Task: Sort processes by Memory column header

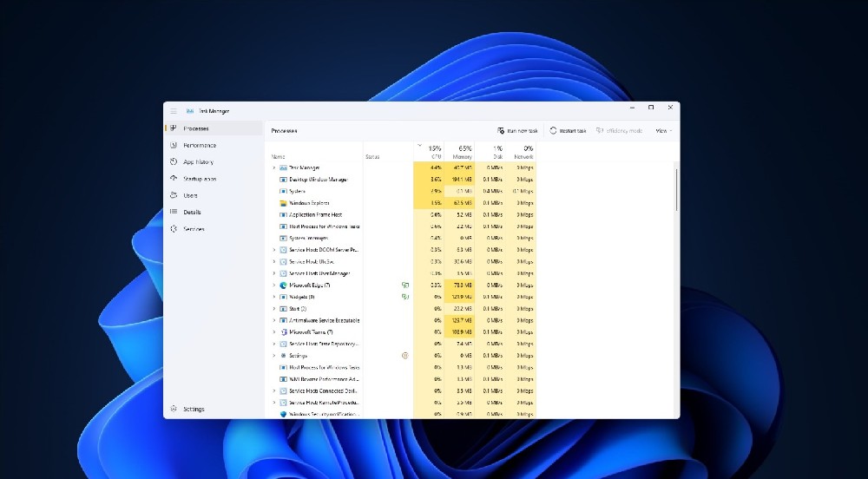Action: [464, 152]
